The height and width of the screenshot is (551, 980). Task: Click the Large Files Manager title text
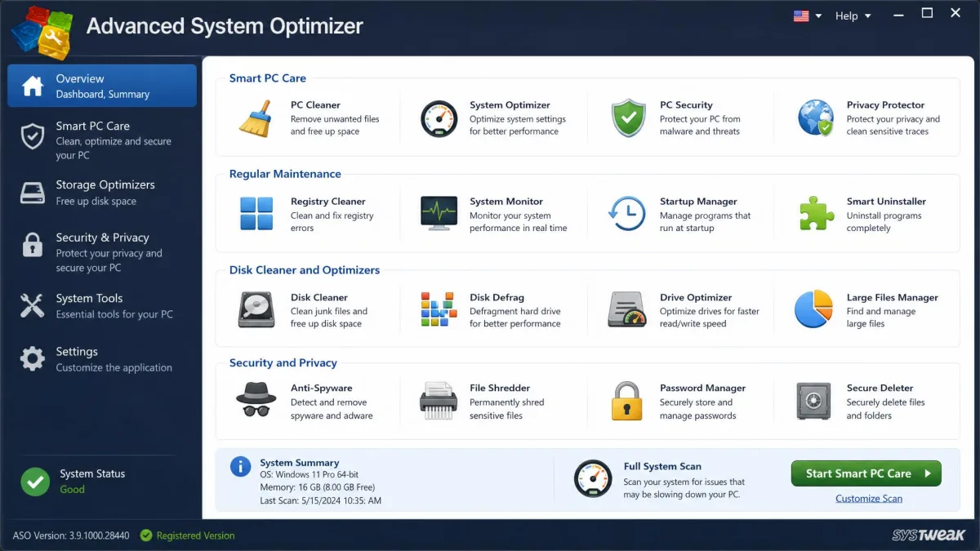pyautogui.click(x=893, y=297)
